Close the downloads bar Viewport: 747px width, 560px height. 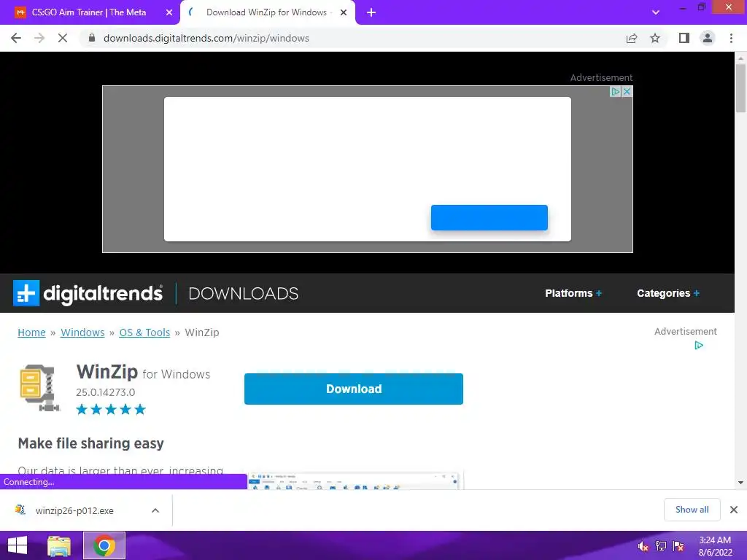(734, 510)
